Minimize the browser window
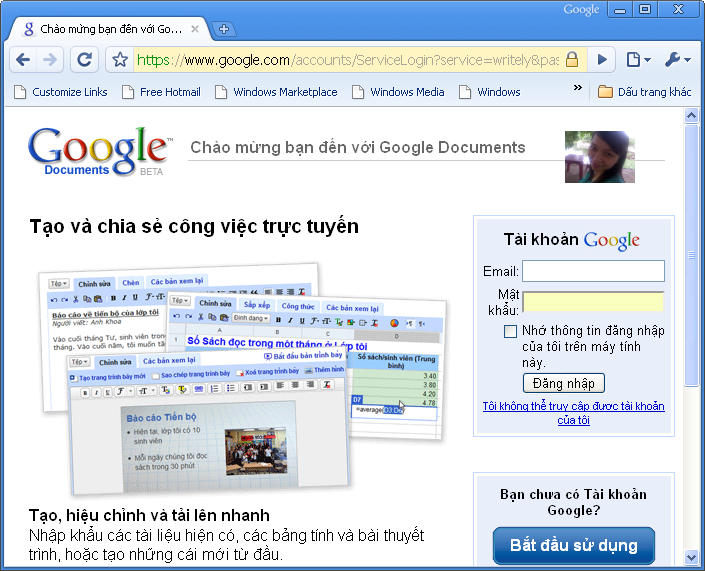Screen dimensions: 705x571 click(x=620, y=9)
